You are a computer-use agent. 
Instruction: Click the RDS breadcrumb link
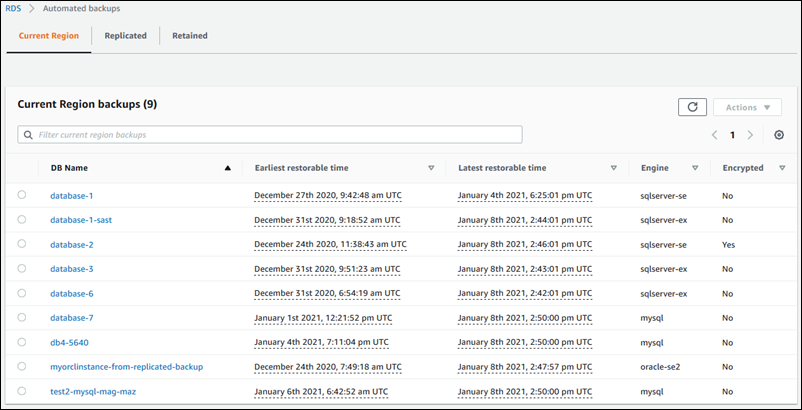[x=14, y=8]
